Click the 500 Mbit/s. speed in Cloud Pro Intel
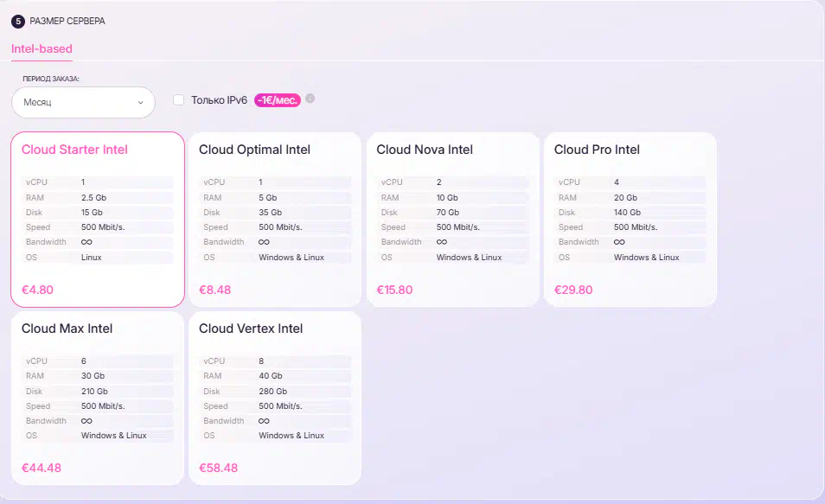 click(x=636, y=227)
